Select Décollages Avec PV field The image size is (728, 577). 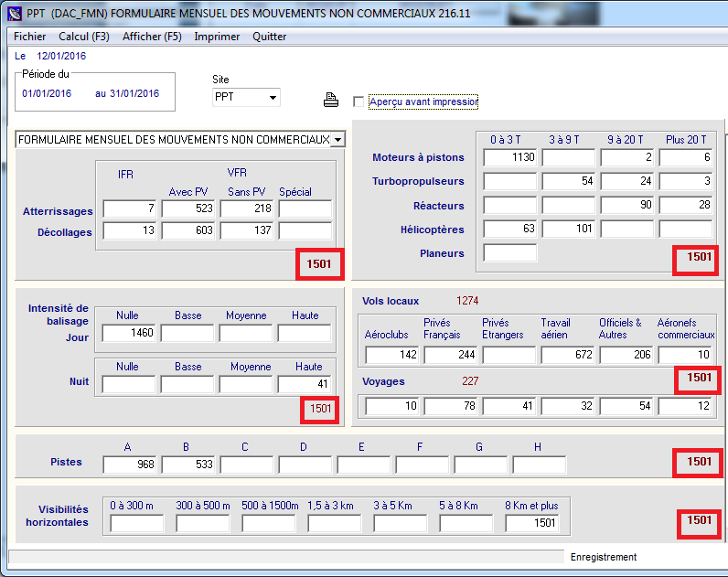point(187,231)
